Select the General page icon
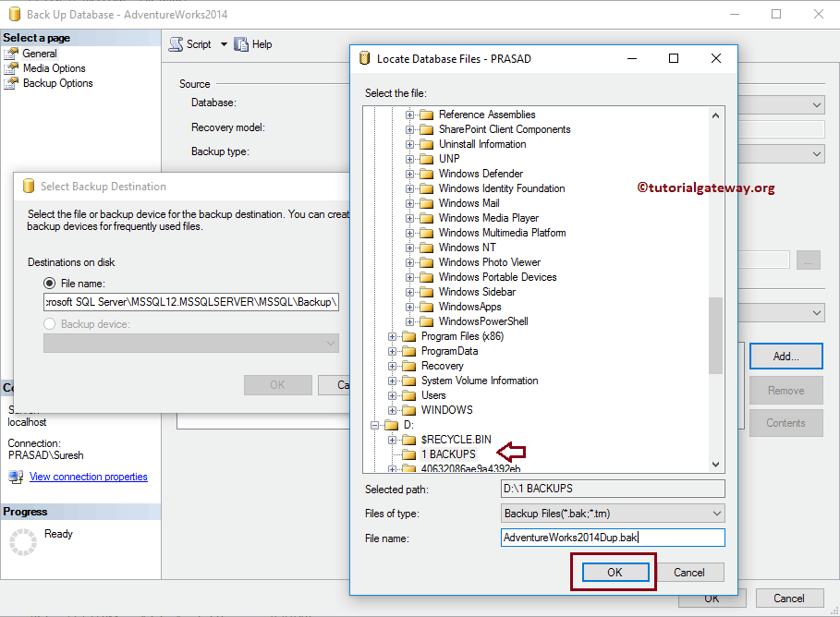The image size is (840, 617). (11, 54)
